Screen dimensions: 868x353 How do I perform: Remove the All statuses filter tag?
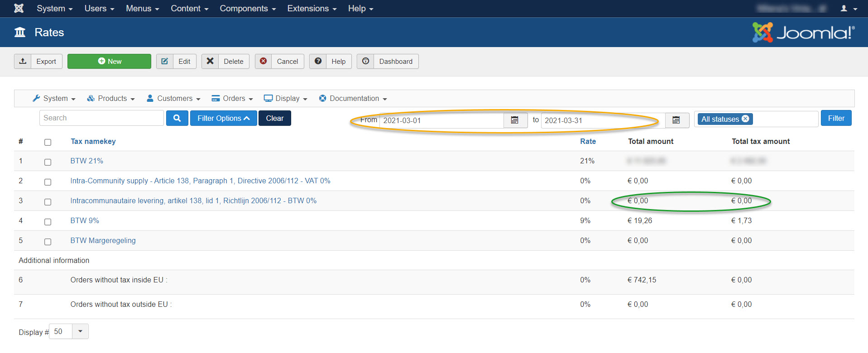click(745, 119)
